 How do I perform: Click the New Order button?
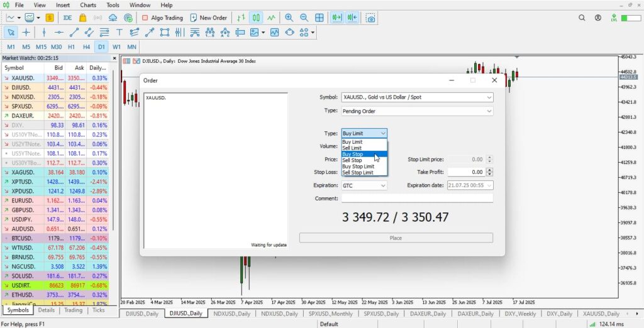pyautogui.click(x=208, y=18)
